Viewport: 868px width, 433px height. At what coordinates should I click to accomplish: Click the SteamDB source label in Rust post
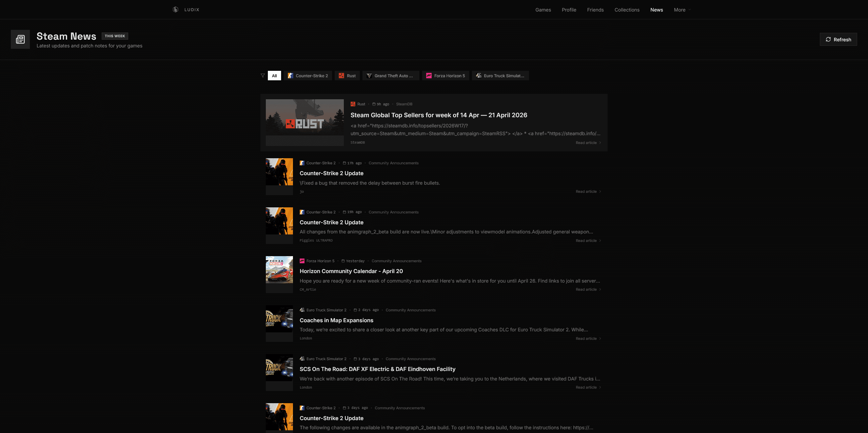[x=404, y=104]
